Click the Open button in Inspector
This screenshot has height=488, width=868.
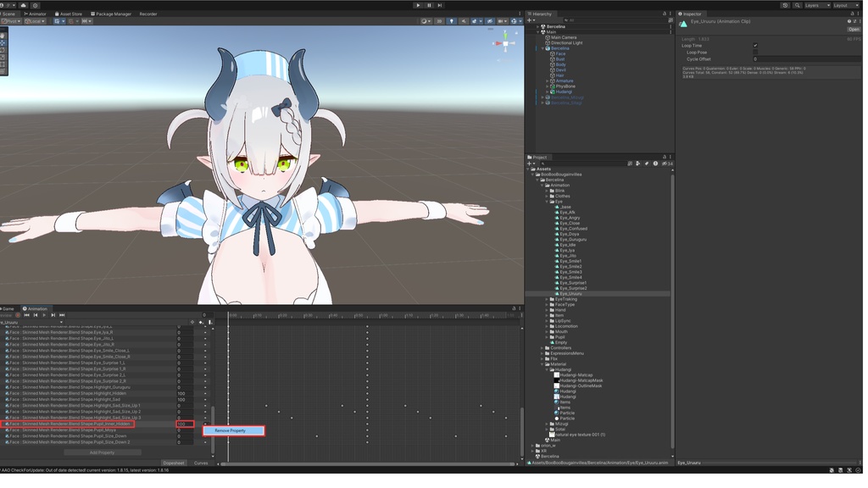pos(854,30)
